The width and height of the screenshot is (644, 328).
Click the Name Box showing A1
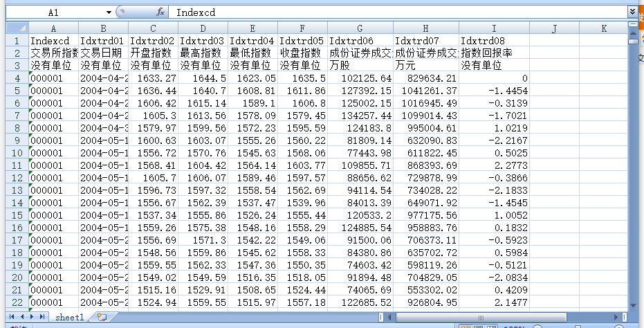(x=53, y=12)
